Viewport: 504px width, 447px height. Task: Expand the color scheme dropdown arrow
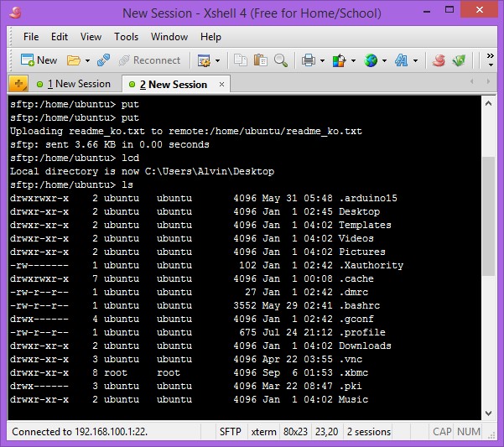coord(353,60)
